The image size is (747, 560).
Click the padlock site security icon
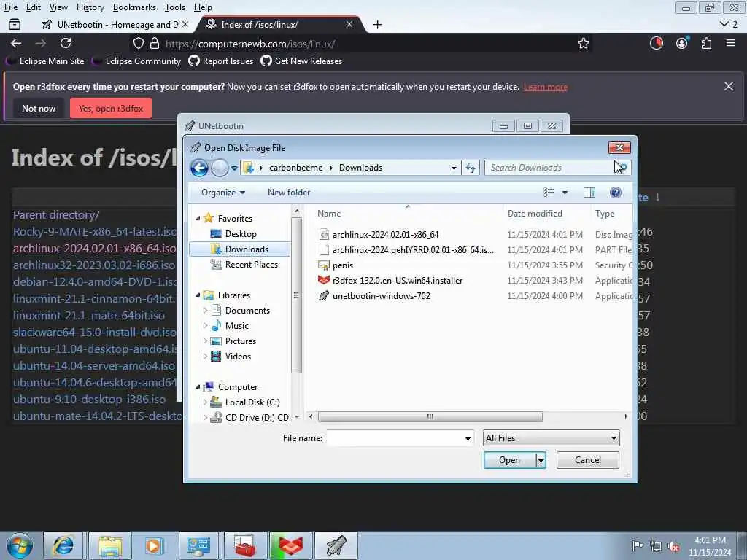click(x=155, y=44)
